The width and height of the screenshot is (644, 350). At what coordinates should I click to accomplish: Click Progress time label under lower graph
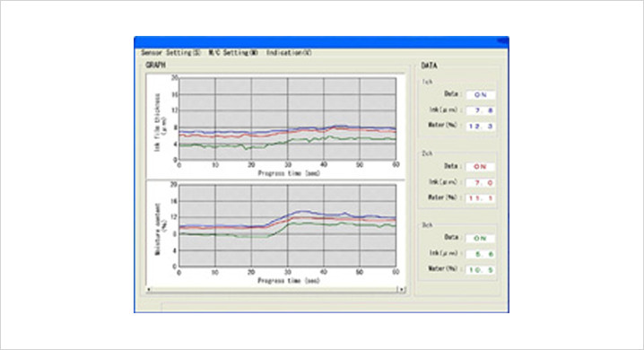(289, 281)
